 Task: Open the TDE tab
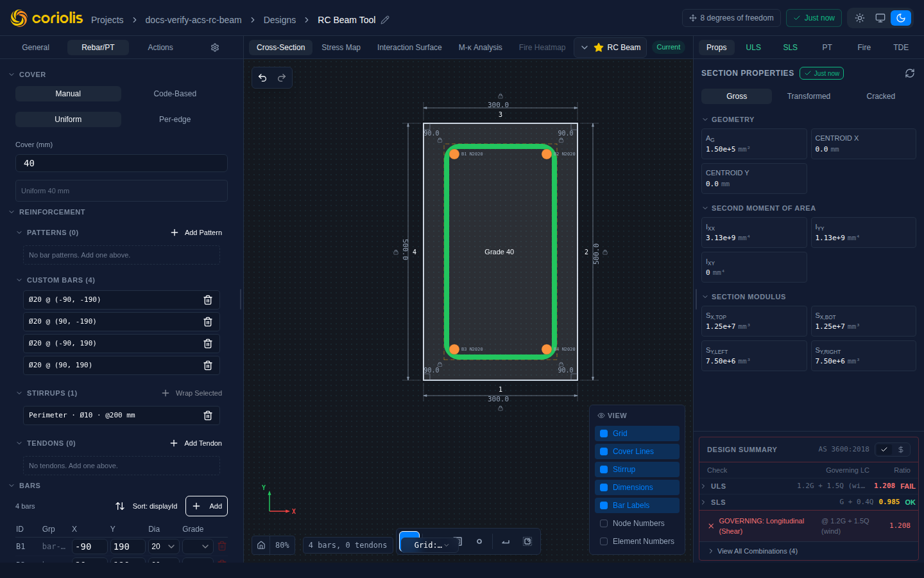(901, 48)
